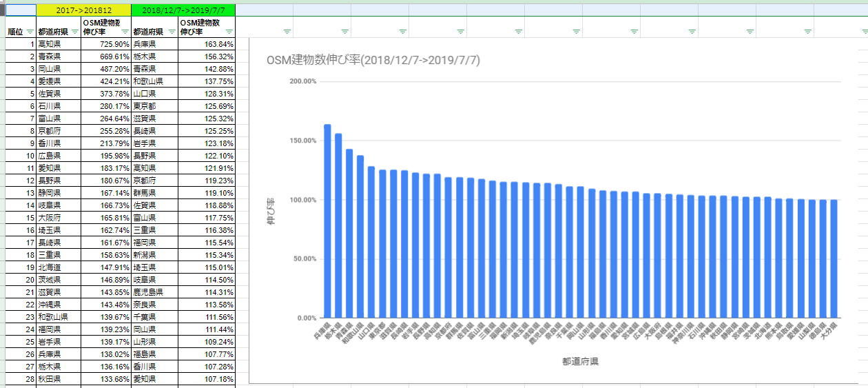This screenshot has width=868, height=388.
Task: Click the 373.78% cell
Action: [106, 94]
